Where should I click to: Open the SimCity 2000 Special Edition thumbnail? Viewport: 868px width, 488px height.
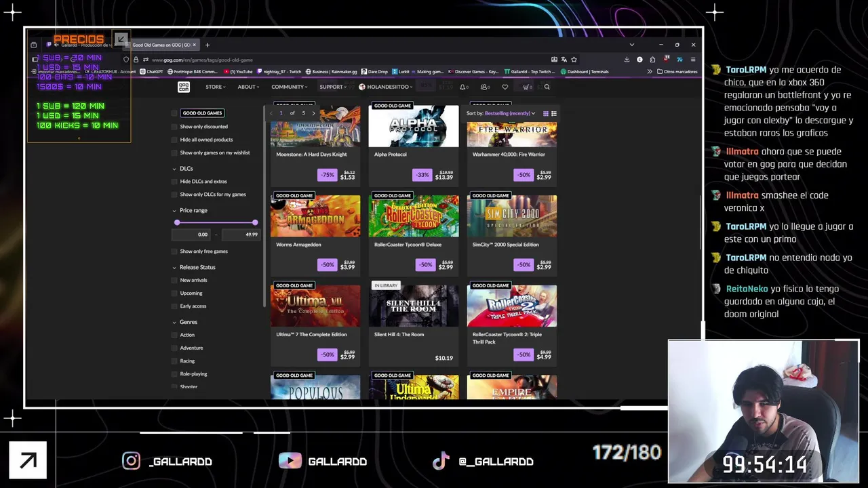[x=512, y=216]
